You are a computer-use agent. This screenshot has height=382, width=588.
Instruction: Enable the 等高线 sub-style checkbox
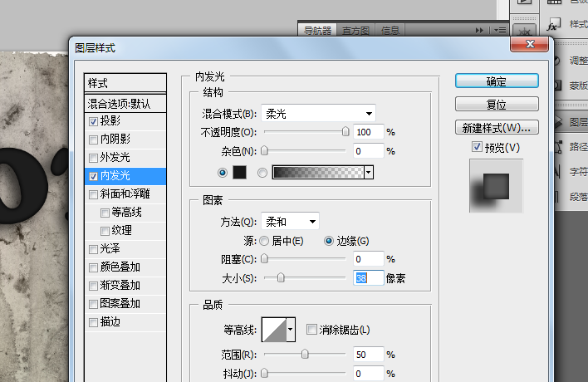tap(105, 213)
